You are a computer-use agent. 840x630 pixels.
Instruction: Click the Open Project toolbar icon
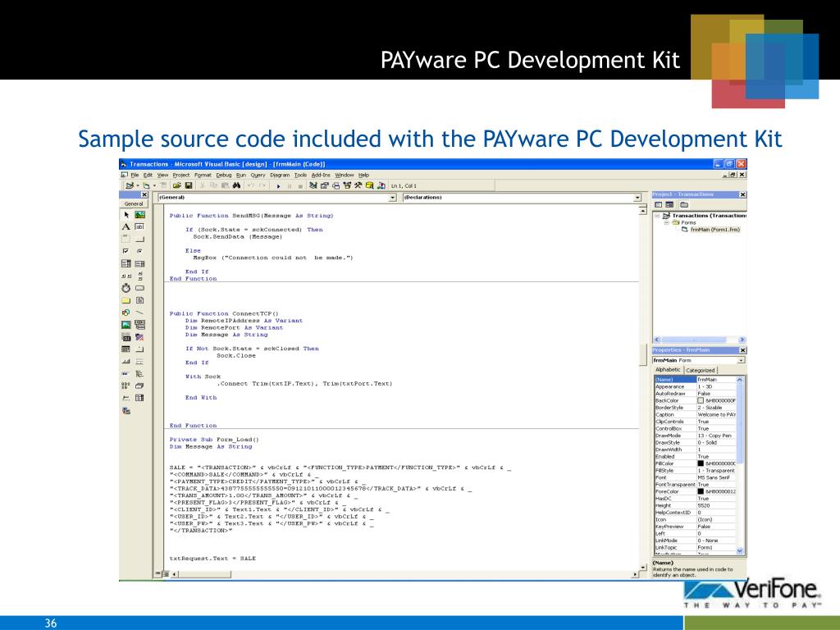coord(177,186)
